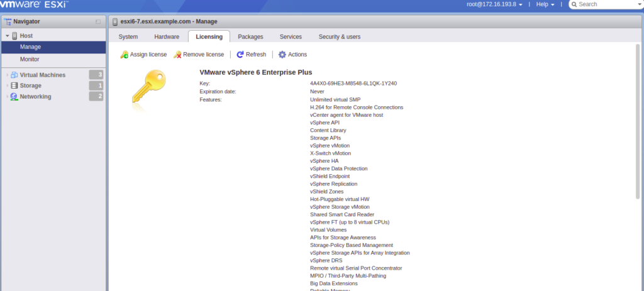The width and height of the screenshot is (644, 291).
Task: Click the feature vSphere DRS
Action: (x=326, y=260)
